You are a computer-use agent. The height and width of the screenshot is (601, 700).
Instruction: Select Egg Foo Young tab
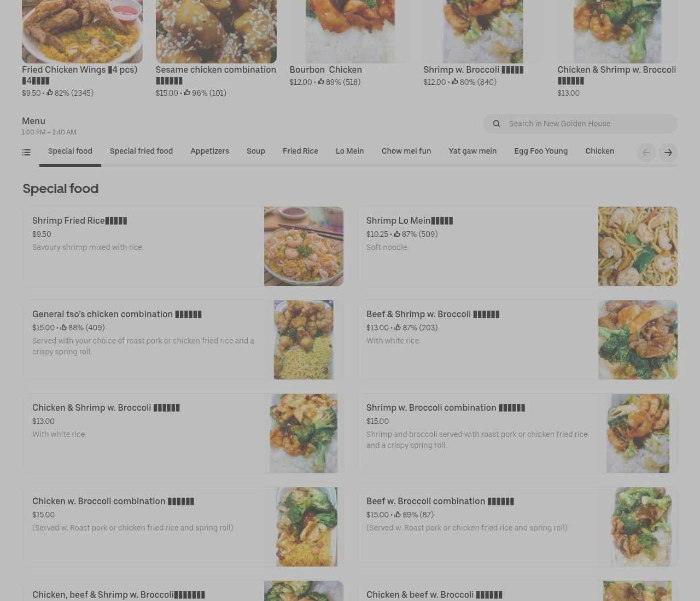pos(541,151)
